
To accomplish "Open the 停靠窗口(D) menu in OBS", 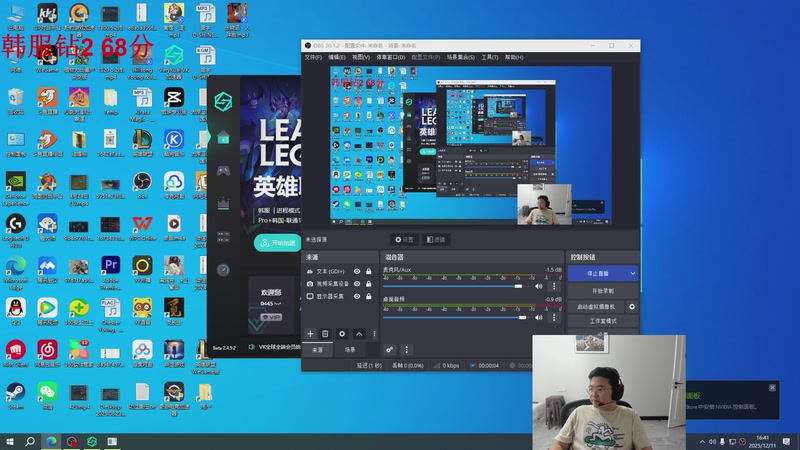I will tap(391, 57).
